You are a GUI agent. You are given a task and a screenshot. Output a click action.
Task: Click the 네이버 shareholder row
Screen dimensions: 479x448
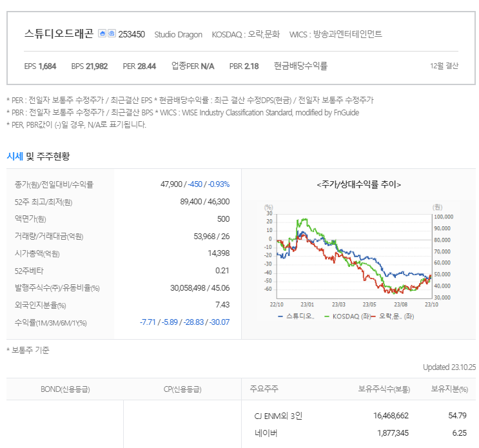[x=266, y=433]
